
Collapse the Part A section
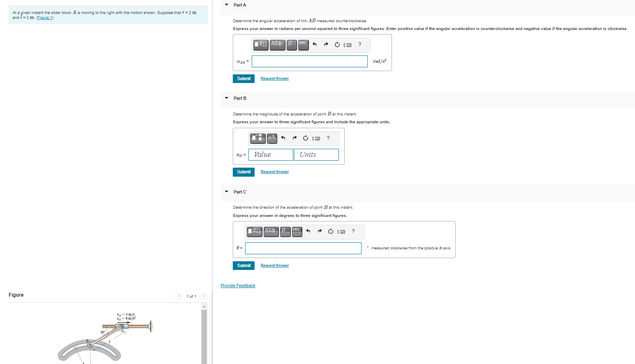226,5
